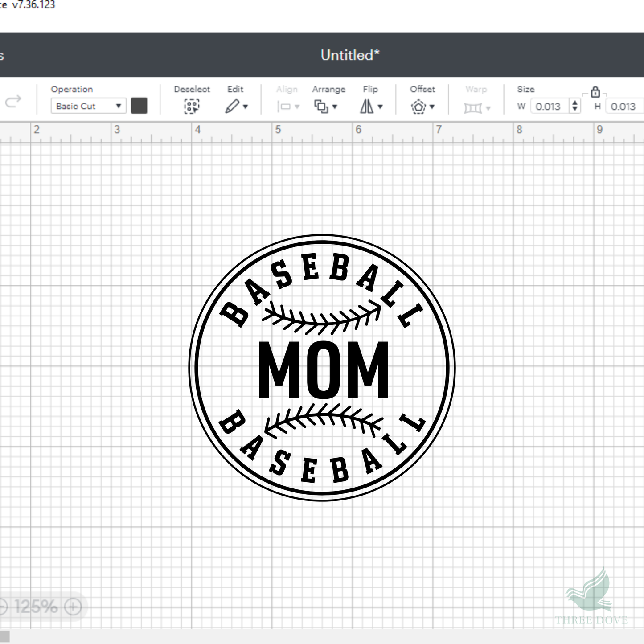Click the Arrange layers icon
Screen dimensions: 644x644
(x=321, y=107)
